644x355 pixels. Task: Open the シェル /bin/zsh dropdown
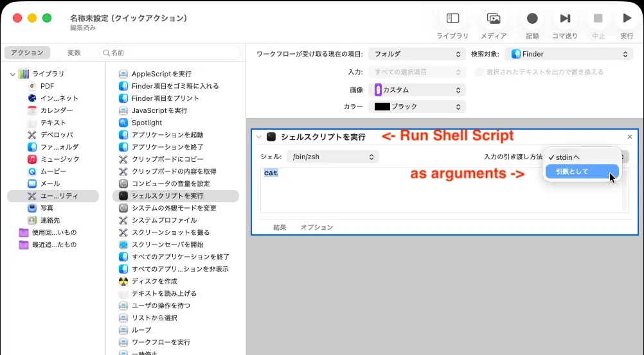point(333,157)
